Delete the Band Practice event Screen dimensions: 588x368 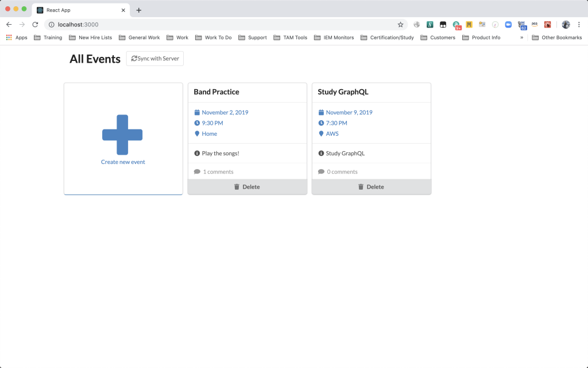247,187
